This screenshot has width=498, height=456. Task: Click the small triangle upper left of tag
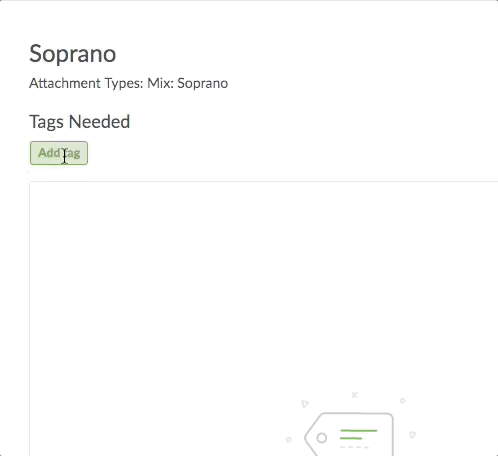tap(305, 404)
